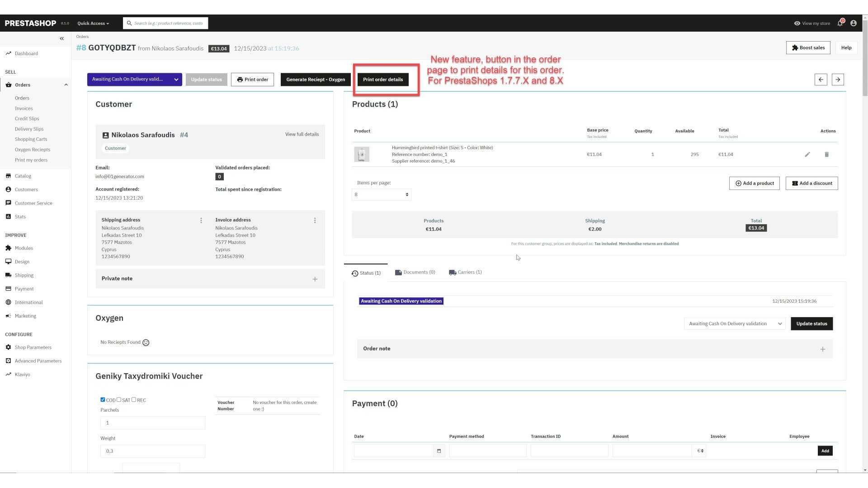Go to previous order arrow

[x=821, y=80]
